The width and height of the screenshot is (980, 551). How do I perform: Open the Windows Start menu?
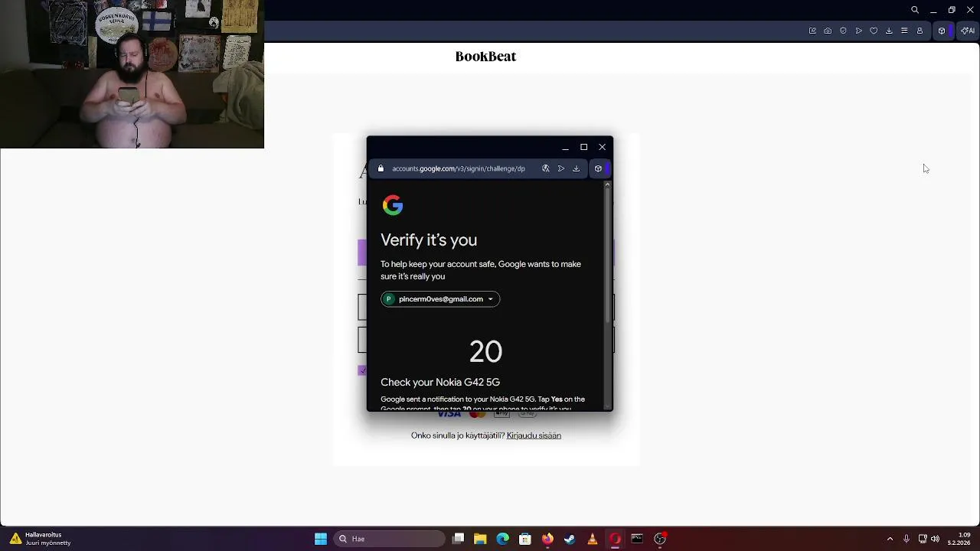pyautogui.click(x=321, y=539)
